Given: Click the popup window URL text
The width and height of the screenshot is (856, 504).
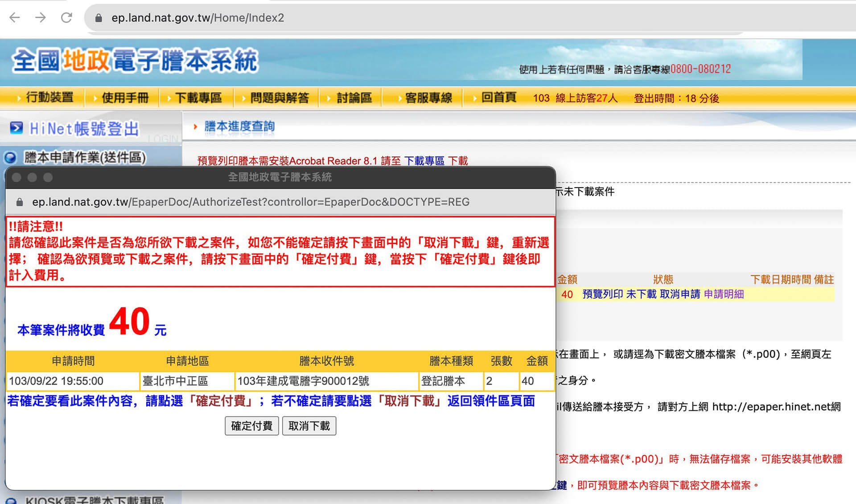Looking at the screenshot, I should tap(251, 202).
